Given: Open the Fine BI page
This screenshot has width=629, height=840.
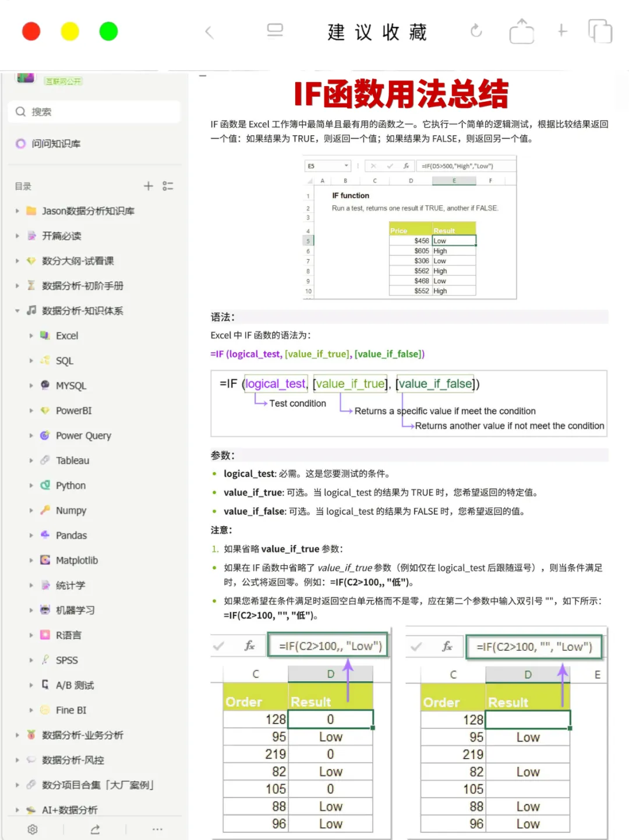Looking at the screenshot, I should pos(71,710).
